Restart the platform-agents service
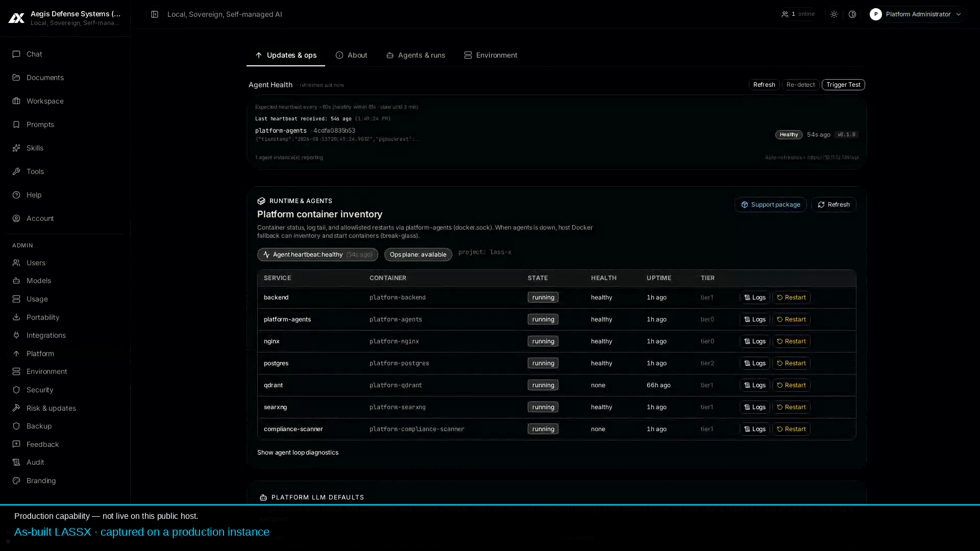980x551 pixels. [791, 319]
